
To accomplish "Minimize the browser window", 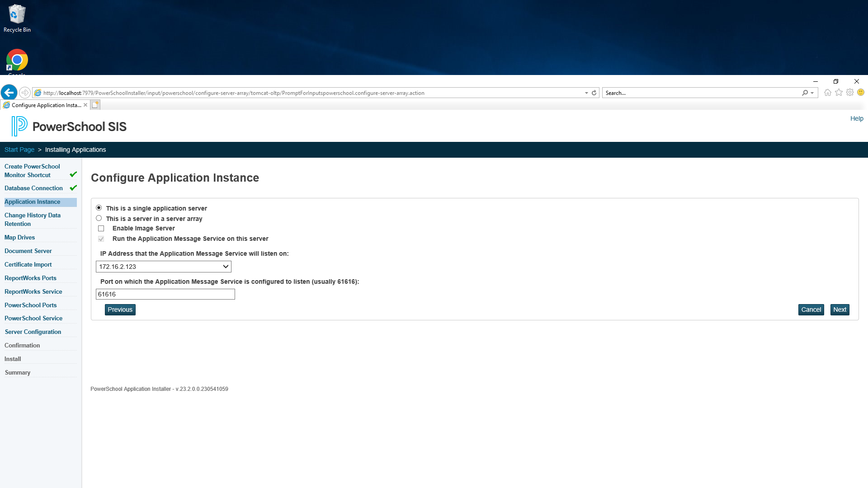I will click(816, 81).
